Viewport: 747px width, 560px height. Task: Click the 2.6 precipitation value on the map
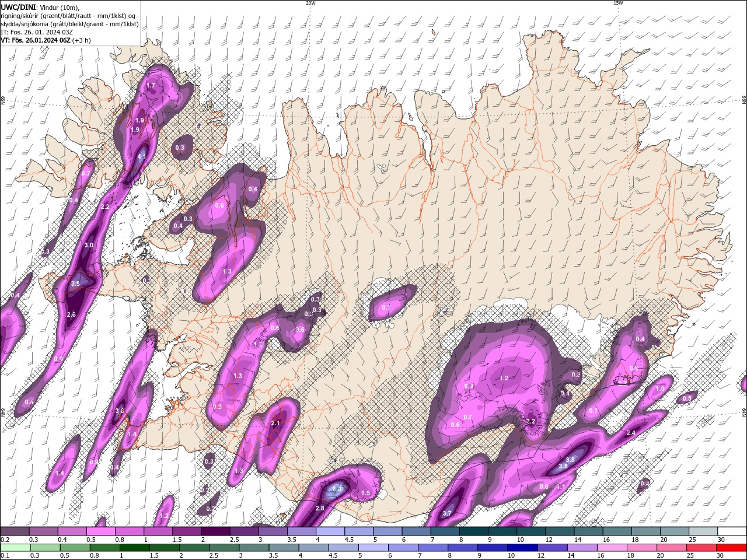(x=71, y=314)
